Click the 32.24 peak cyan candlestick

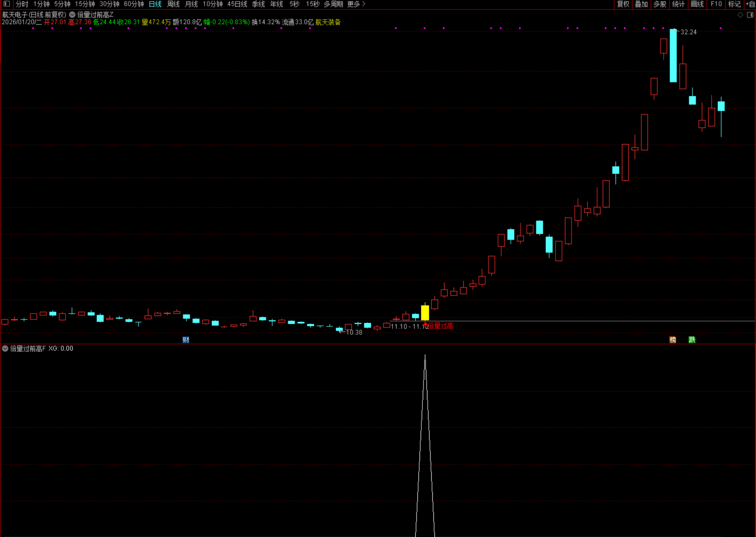(673, 56)
